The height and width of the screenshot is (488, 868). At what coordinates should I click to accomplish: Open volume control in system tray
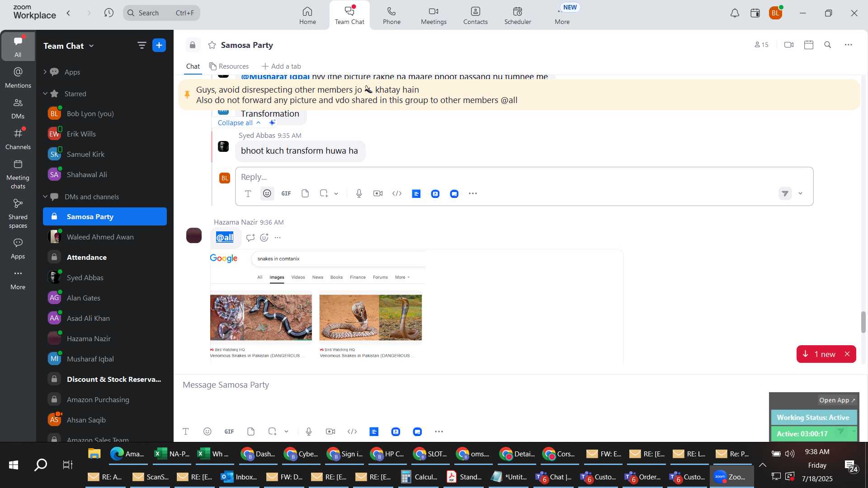[790, 453]
